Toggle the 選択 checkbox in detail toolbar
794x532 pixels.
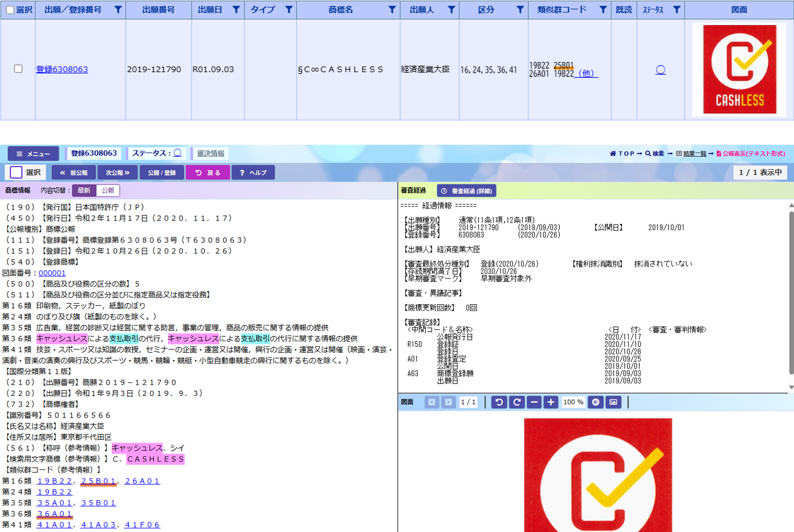pos(16,172)
